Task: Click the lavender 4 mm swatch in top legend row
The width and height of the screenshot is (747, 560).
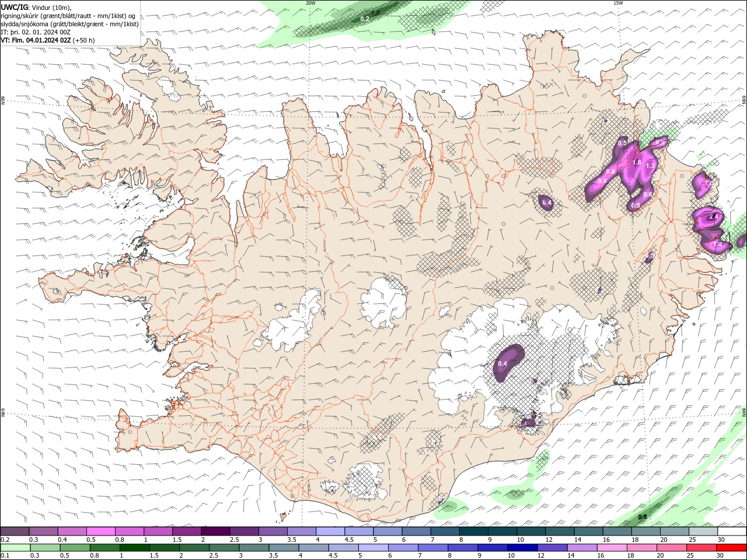Action: point(330,531)
